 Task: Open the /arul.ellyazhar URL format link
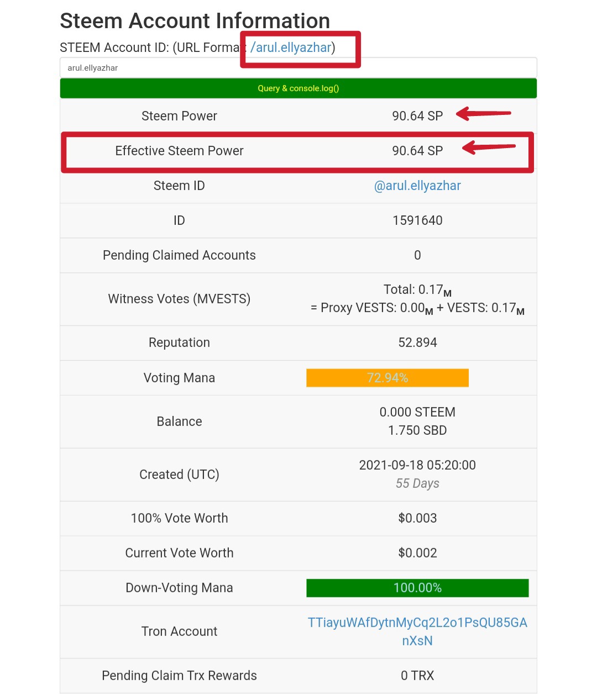tap(291, 48)
